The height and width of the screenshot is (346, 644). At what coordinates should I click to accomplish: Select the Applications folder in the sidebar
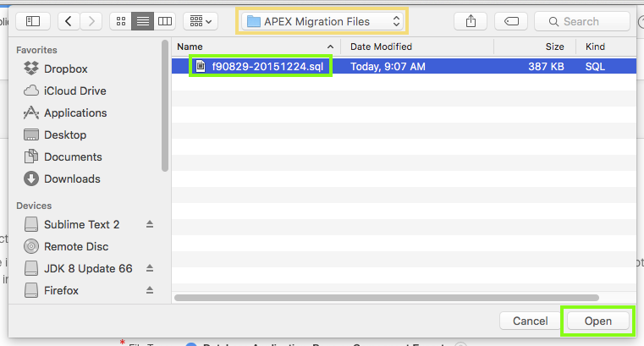tap(75, 113)
